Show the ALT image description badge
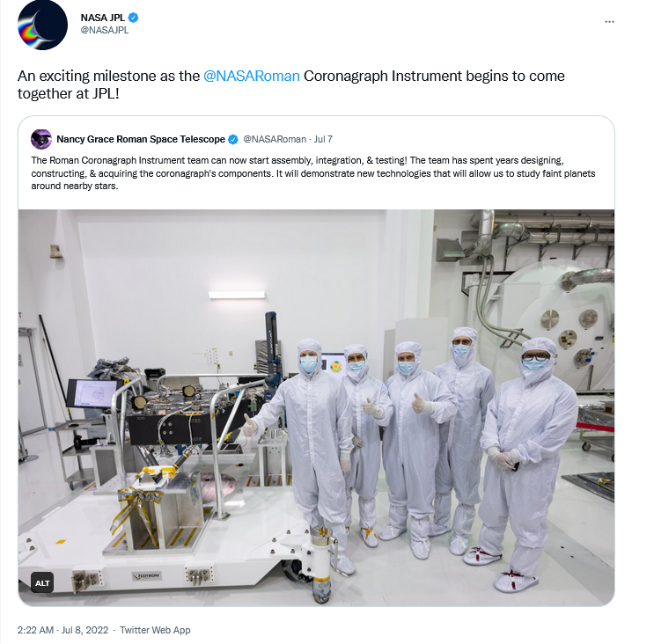This screenshot has height=644, width=654. [42, 583]
